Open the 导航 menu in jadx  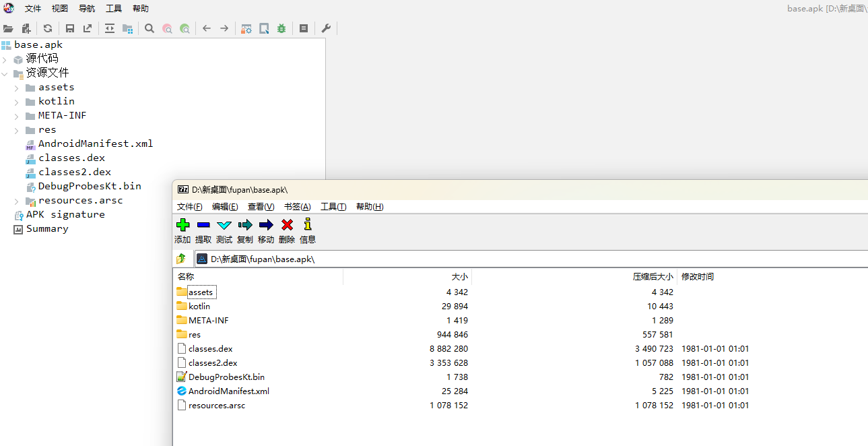pyautogui.click(x=87, y=9)
